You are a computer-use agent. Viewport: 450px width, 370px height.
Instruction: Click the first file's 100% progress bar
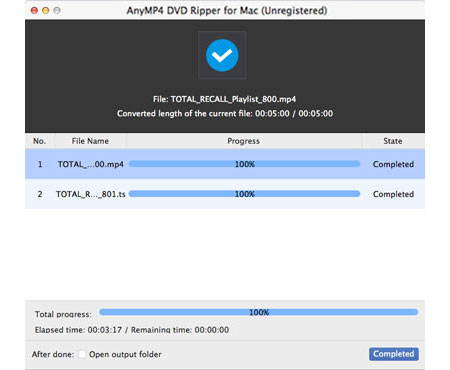pyautogui.click(x=244, y=164)
